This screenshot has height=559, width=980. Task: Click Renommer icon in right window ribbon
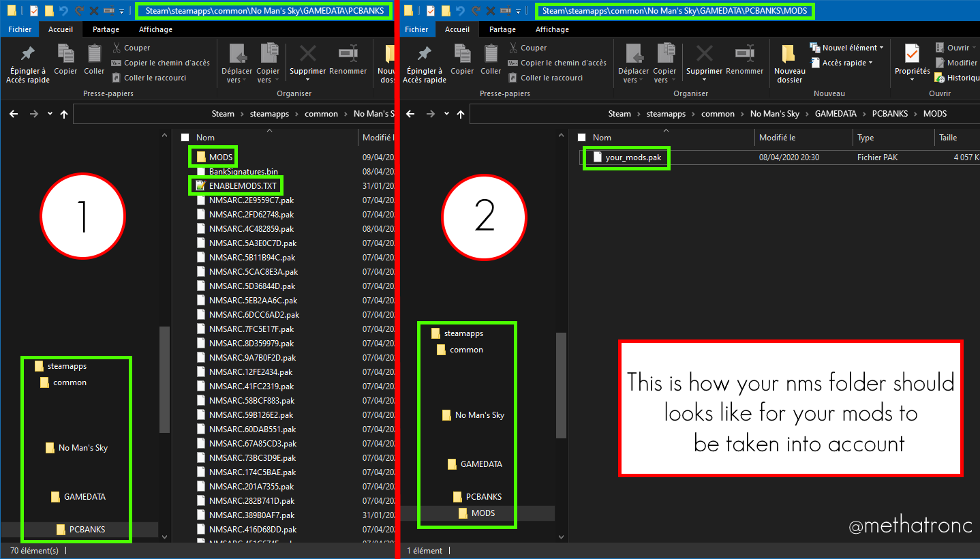coord(744,54)
